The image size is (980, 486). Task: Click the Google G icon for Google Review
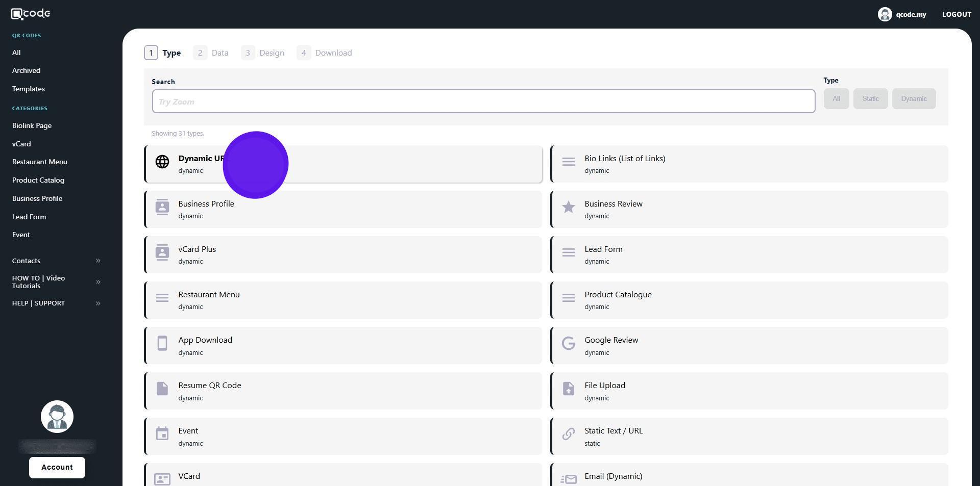tap(568, 344)
